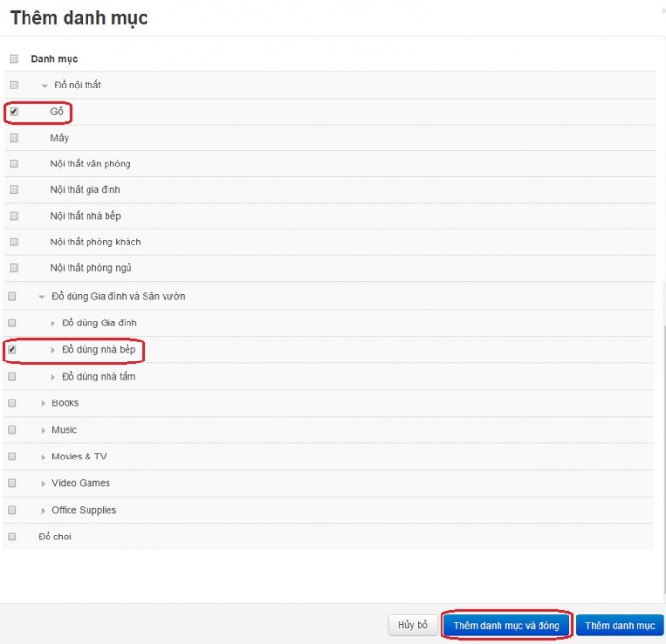
Task: Select the Mây row label
Action: coord(59,138)
